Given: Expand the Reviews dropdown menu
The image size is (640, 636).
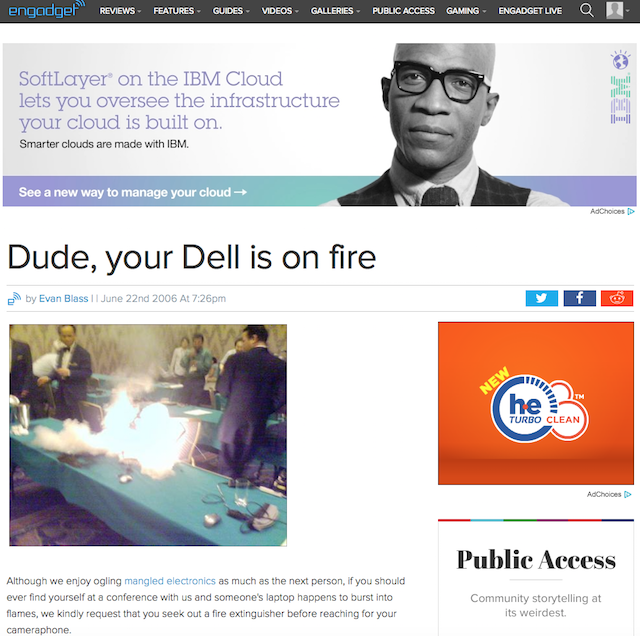Looking at the screenshot, I should 120,11.
